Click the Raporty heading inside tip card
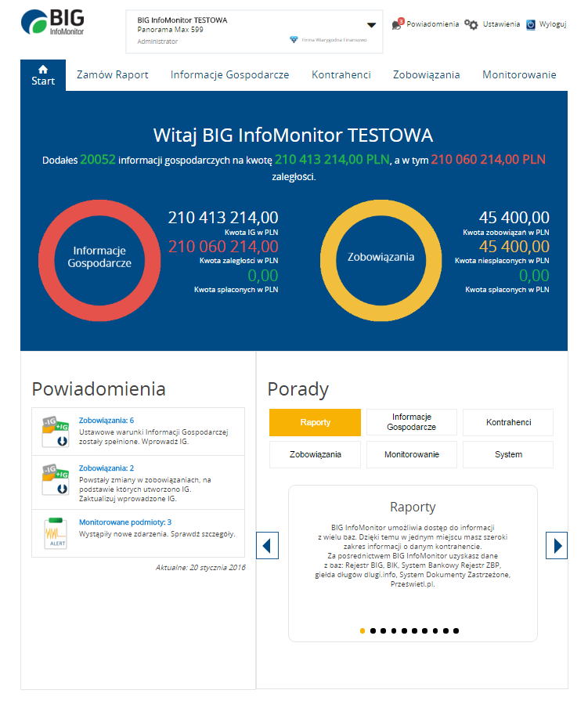Image resolution: width=588 pixels, height=708 pixels. coord(413,507)
